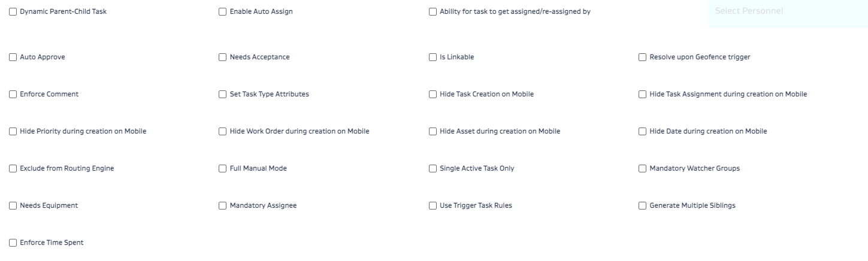Toggle the Auto Approve checkbox

click(x=13, y=57)
